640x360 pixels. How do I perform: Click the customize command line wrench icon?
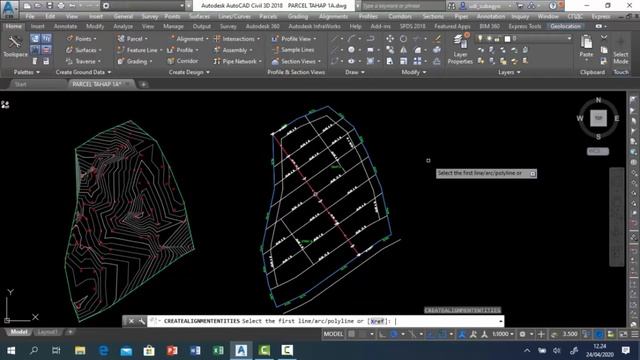click(x=142, y=321)
